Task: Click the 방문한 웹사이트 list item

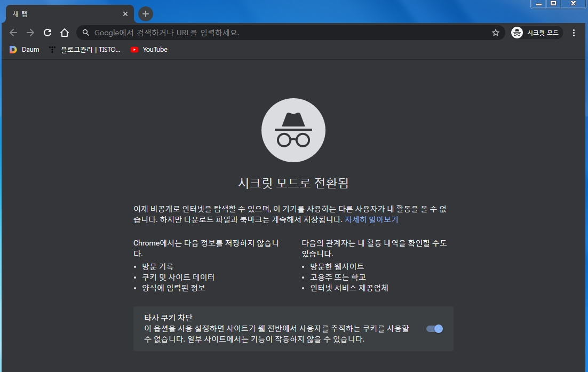Action: tap(337, 267)
